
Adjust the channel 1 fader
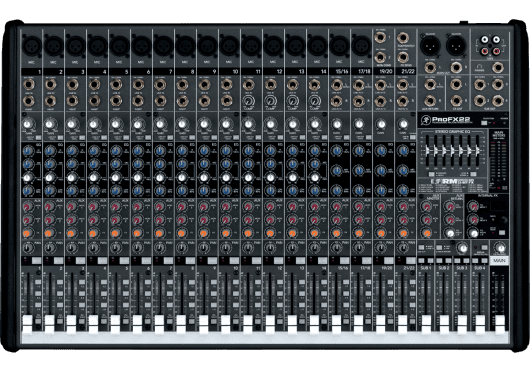pyautogui.click(x=27, y=324)
